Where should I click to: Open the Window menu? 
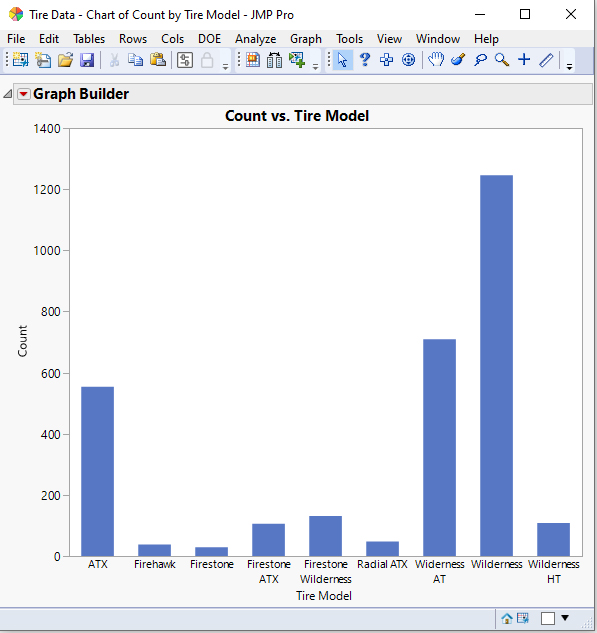tap(438, 39)
